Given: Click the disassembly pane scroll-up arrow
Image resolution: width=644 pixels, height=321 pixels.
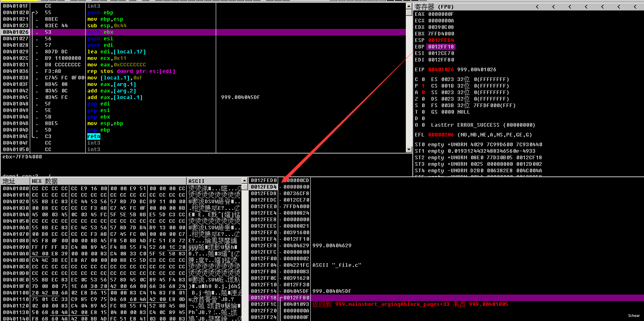Looking at the screenshot, I should pos(409,6).
